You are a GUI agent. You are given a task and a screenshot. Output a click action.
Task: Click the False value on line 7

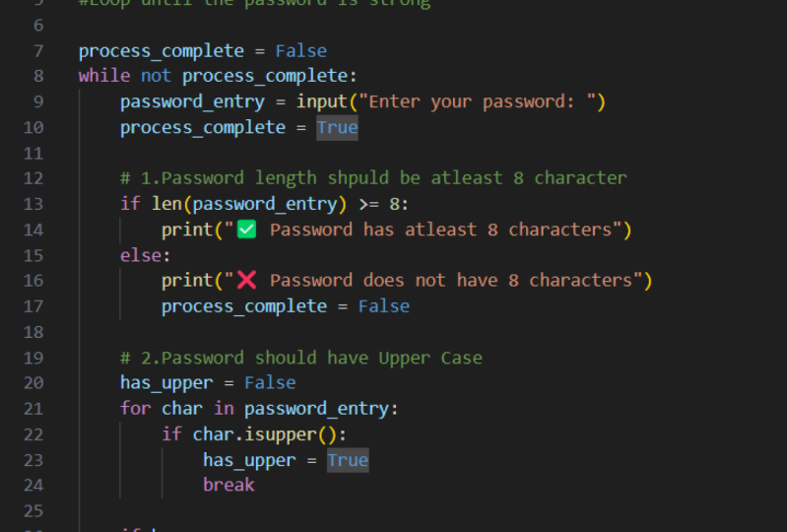300,50
